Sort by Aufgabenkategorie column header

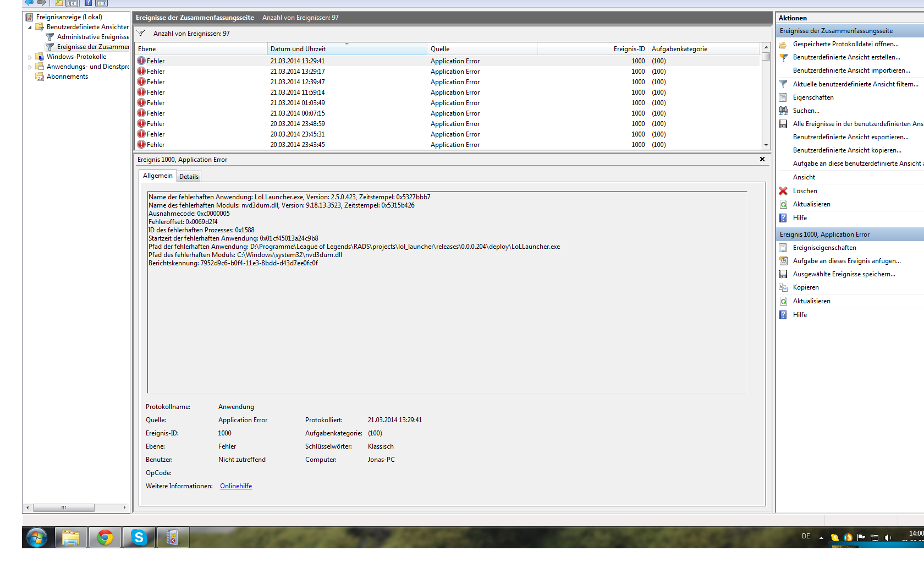click(705, 49)
